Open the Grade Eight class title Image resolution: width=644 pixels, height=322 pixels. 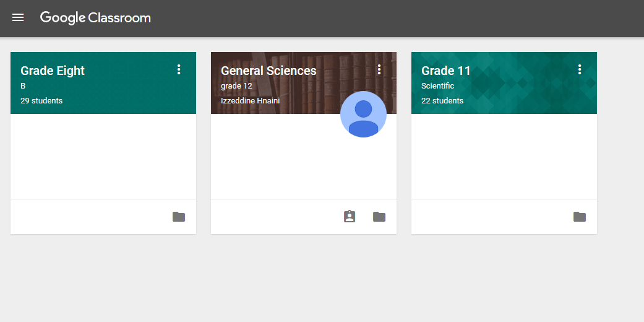53,71
